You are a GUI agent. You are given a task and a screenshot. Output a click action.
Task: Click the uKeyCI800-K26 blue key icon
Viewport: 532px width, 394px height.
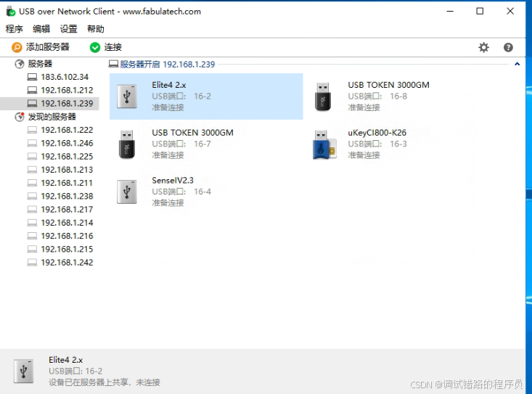click(324, 144)
